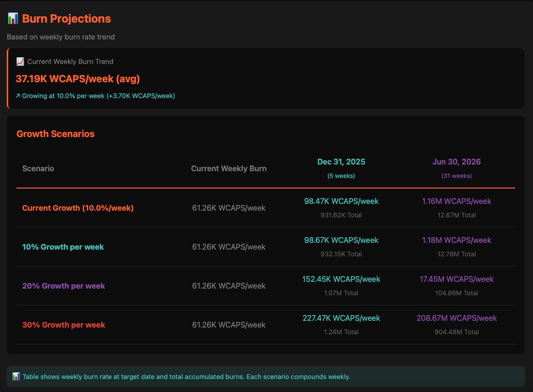533x392 pixels.
Task: Click the 98.47K WCAPS/week projection value
Action: pyautogui.click(x=341, y=201)
